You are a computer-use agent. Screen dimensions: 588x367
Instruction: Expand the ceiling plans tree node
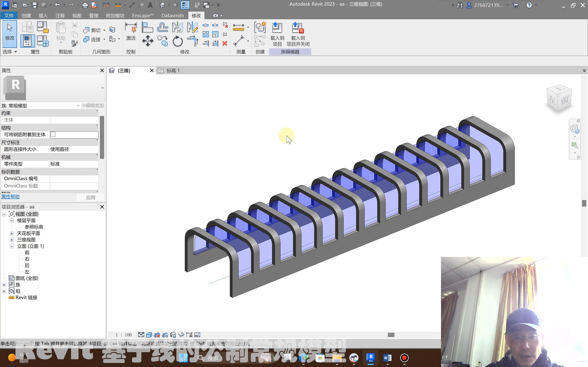12,233
